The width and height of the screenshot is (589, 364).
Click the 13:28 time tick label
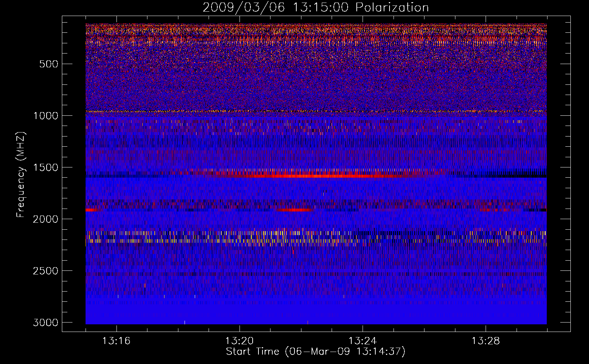(x=486, y=341)
